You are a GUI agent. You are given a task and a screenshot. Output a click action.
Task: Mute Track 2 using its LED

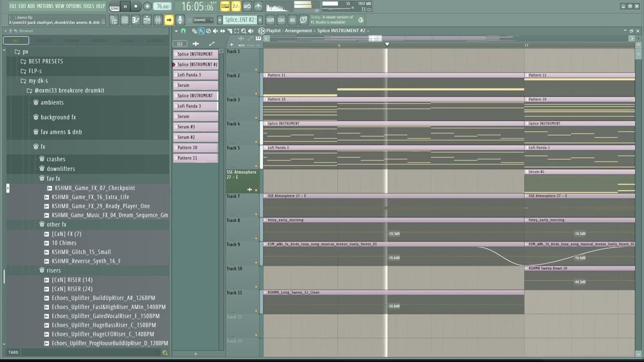(256, 94)
